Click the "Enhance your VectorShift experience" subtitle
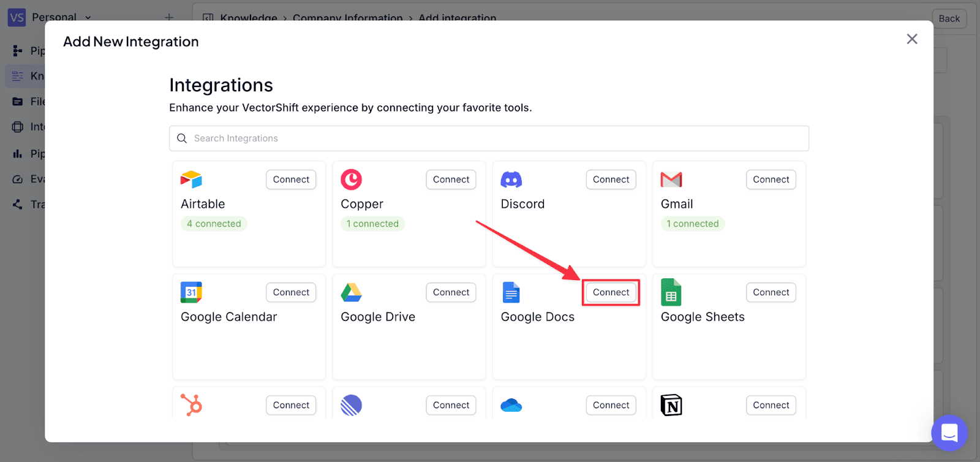Viewport: 980px width, 462px height. 350,108
